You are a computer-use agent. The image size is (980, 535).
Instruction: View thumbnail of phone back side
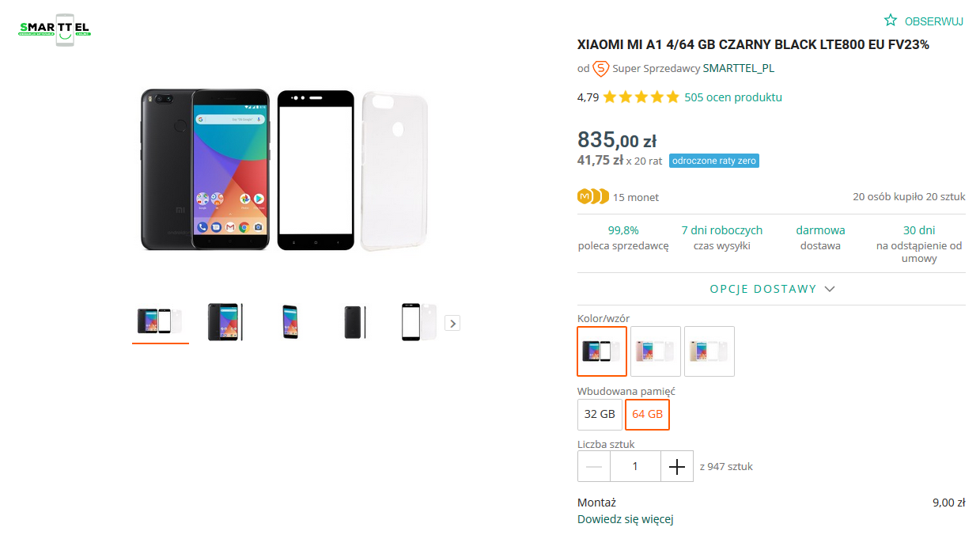tap(354, 322)
